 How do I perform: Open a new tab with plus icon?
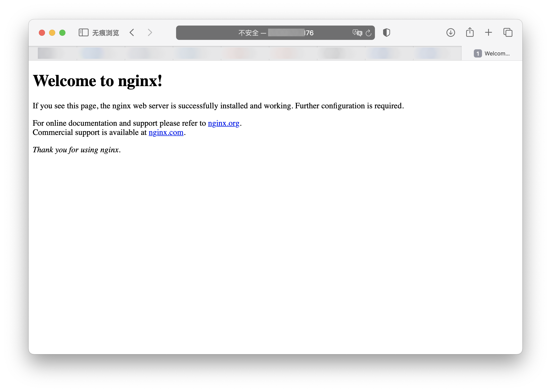pos(488,32)
